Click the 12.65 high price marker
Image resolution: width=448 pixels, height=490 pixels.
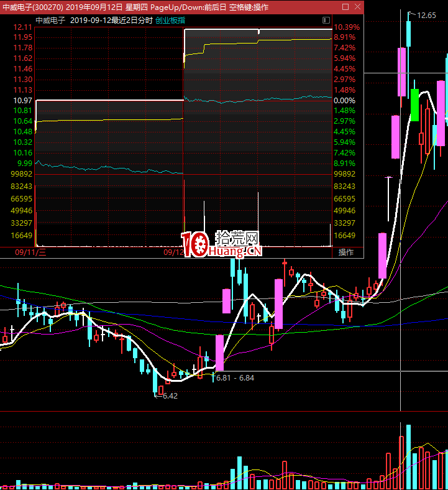[x=426, y=16]
